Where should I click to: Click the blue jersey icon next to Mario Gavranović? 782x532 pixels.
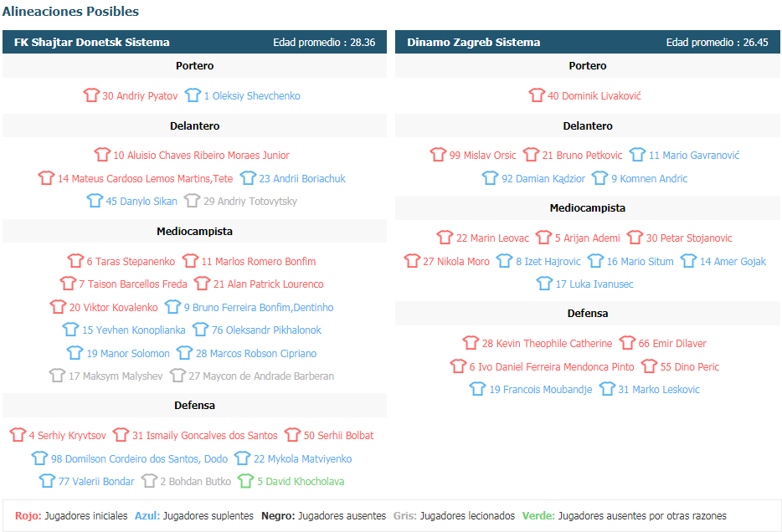pyautogui.click(x=637, y=155)
